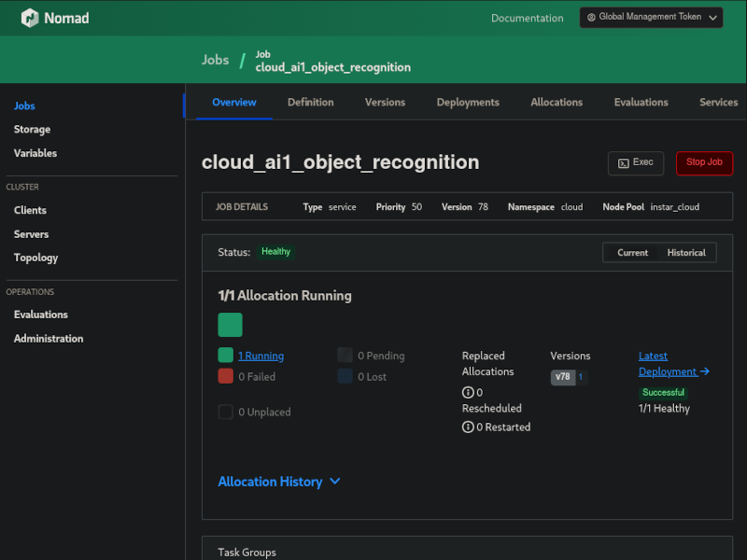
Task: Click the Nomad brand name
Action: (66, 18)
